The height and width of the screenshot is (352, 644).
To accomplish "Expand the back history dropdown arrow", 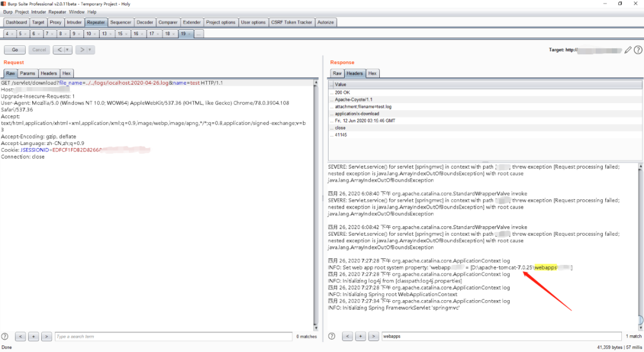I will (68, 50).
